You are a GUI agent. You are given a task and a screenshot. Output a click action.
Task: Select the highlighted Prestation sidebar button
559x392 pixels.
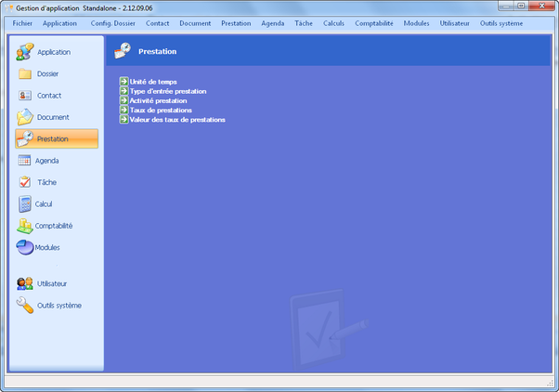57,138
